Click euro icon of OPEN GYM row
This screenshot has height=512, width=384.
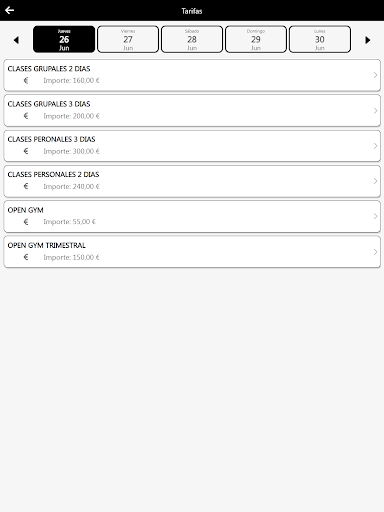click(x=26, y=222)
